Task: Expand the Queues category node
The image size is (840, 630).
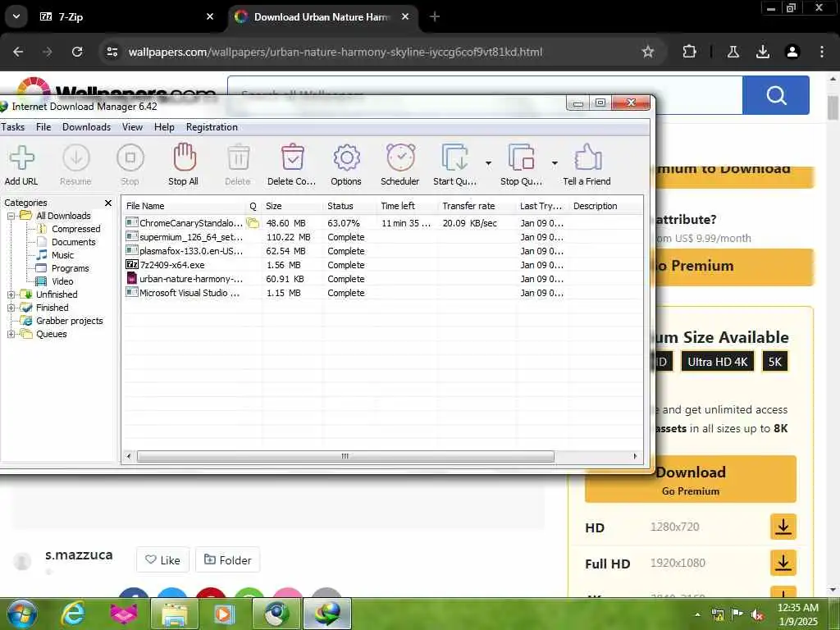Action: (x=11, y=335)
